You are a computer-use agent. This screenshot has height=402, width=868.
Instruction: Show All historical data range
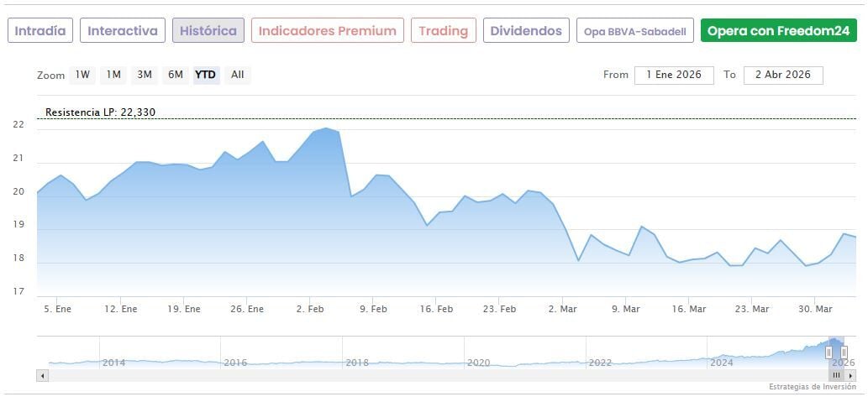coord(238,75)
